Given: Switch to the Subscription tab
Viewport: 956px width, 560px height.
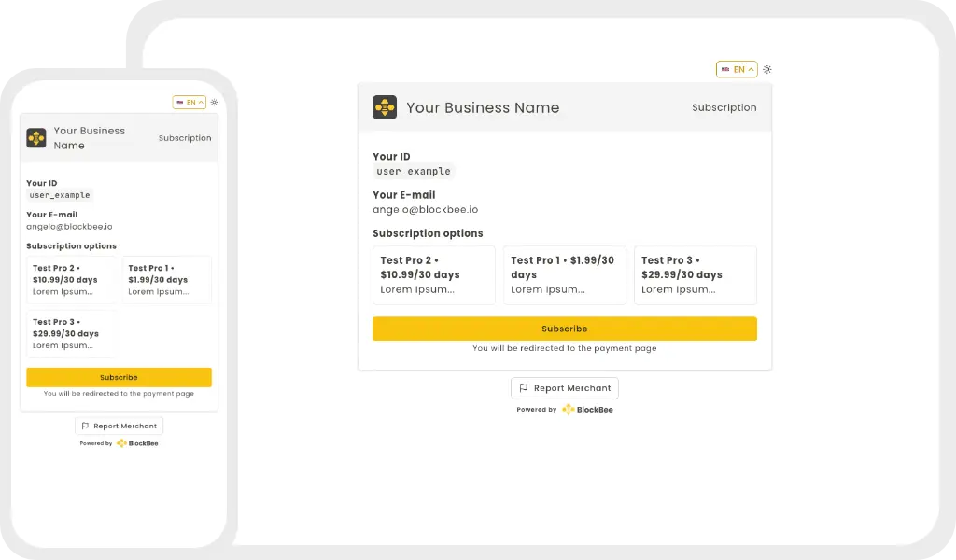Looking at the screenshot, I should (x=724, y=107).
